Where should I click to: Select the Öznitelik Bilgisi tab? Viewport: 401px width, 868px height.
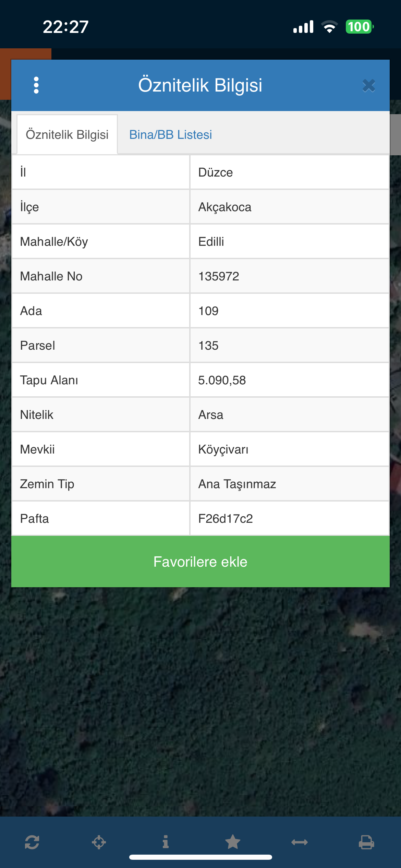click(x=67, y=135)
